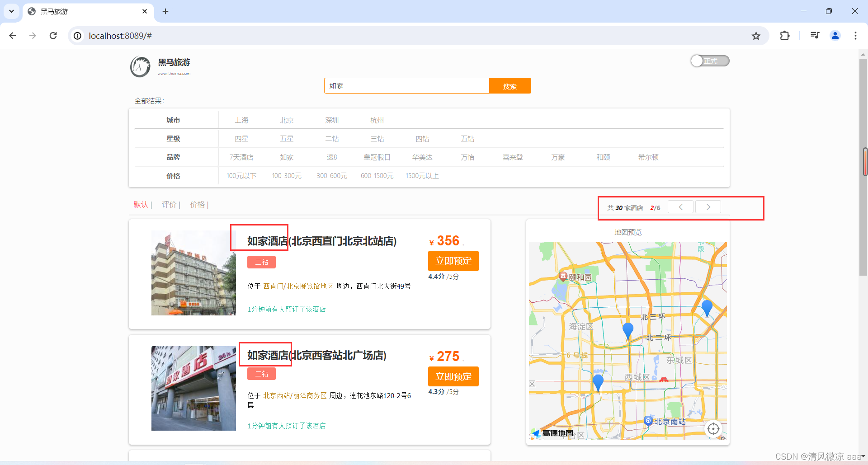Screen dimensions: 868x465
Task: Toggle the 正式 switch
Action: (710, 61)
